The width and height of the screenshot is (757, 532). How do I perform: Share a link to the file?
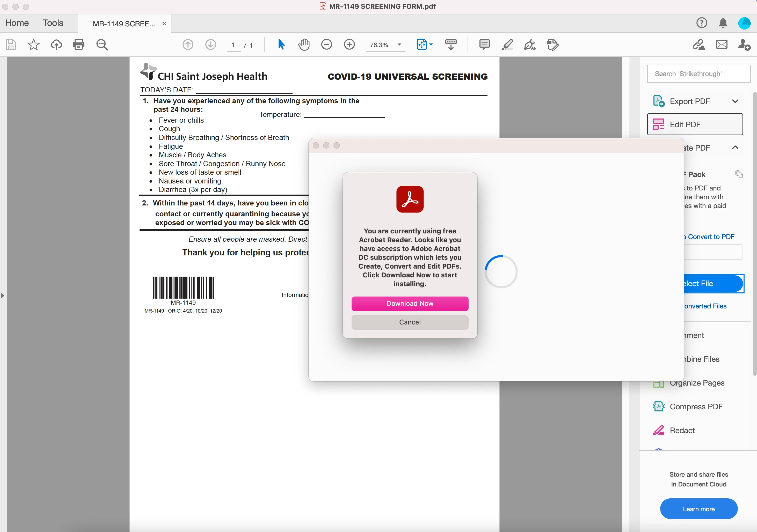click(x=699, y=45)
